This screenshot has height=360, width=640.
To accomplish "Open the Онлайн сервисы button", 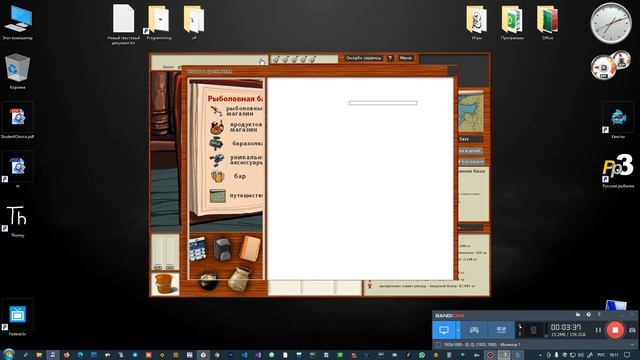I will pyautogui.click(x=363, y=58).
